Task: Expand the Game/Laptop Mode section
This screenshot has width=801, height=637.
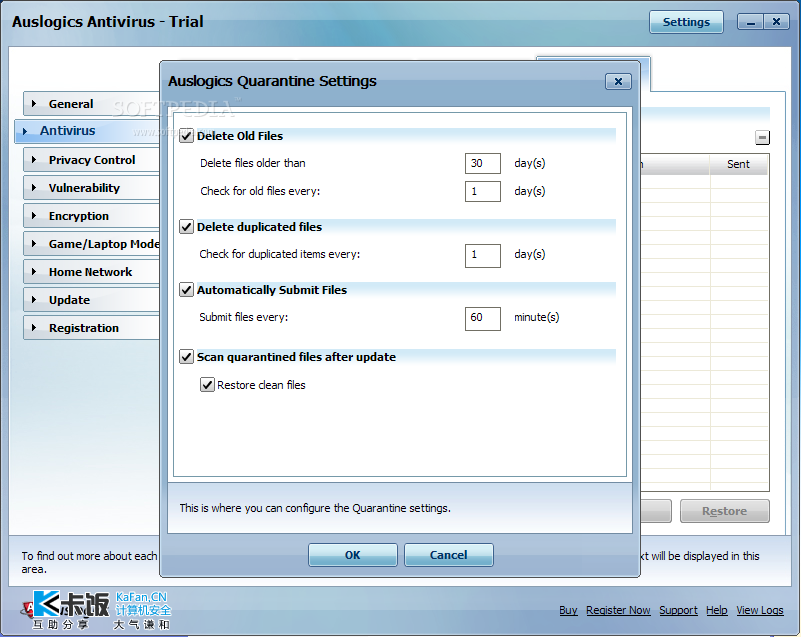Action: (x=92, y=244)
